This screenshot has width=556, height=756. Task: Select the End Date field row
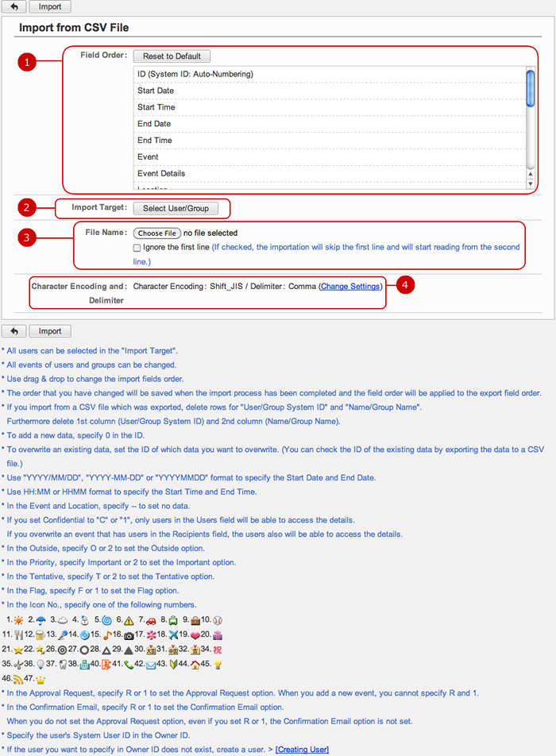coord(330,123)
